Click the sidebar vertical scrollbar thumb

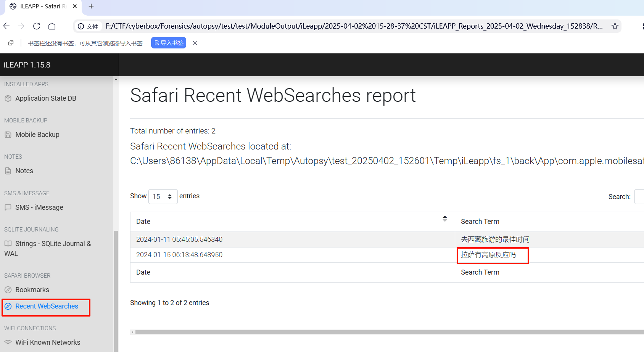coord(116,291)
